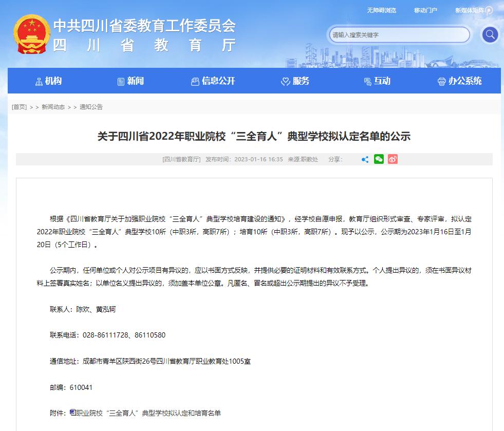The image size is (504, 431).
Task: Click the 新闻动态 breadcrumb
Action: click(x=53, y=107)
